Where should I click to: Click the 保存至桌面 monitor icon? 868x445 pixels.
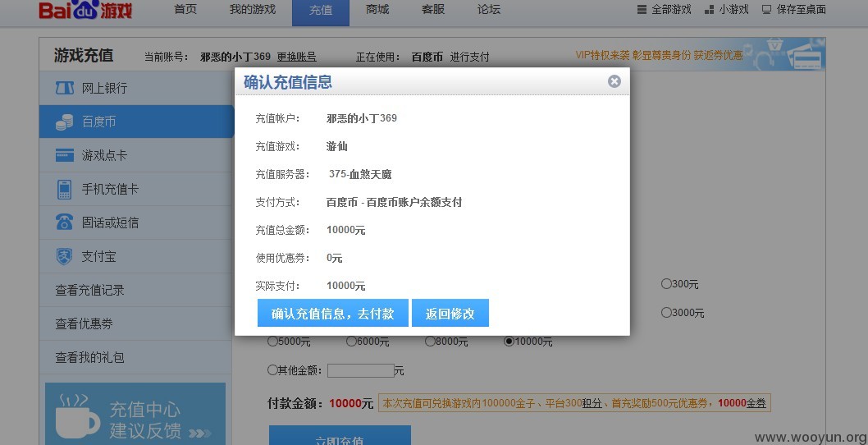(x=767, y=9)
